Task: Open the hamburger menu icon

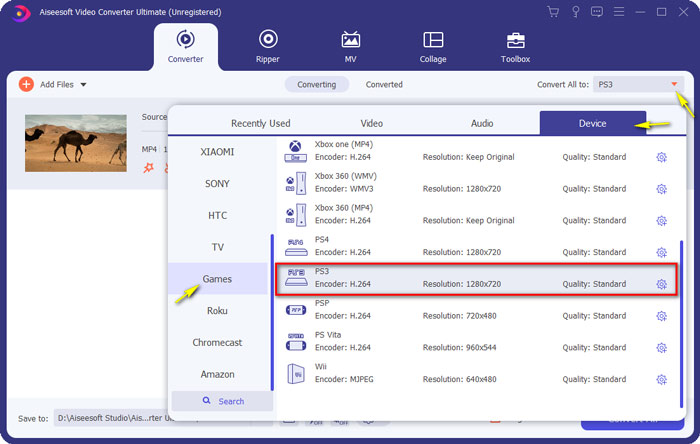Action: (619, 12)
